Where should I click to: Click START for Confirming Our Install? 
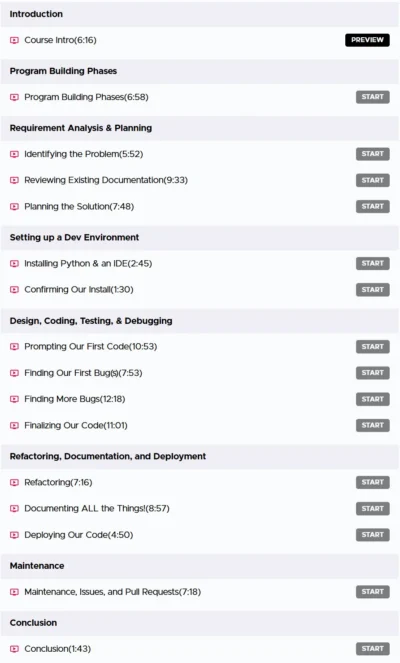point(373,290)
